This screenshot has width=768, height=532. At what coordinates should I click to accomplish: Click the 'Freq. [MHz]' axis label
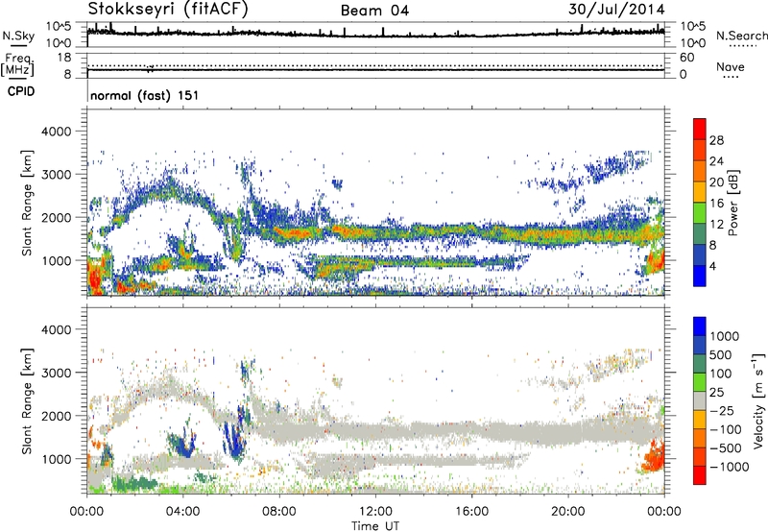pos(17,65)
